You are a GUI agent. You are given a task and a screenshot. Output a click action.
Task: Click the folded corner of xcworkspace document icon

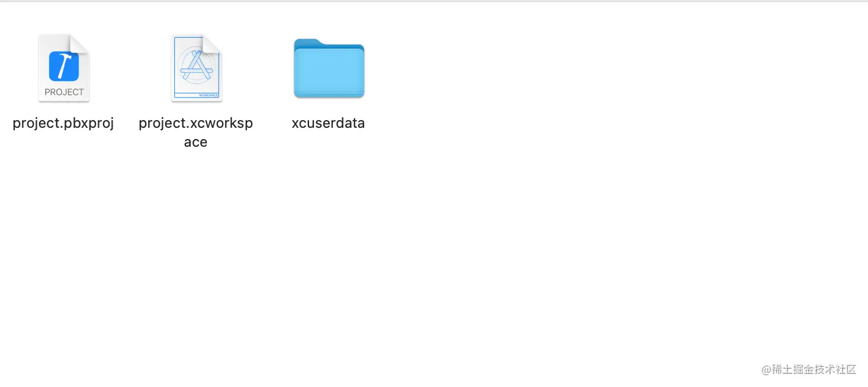(213, 43)
